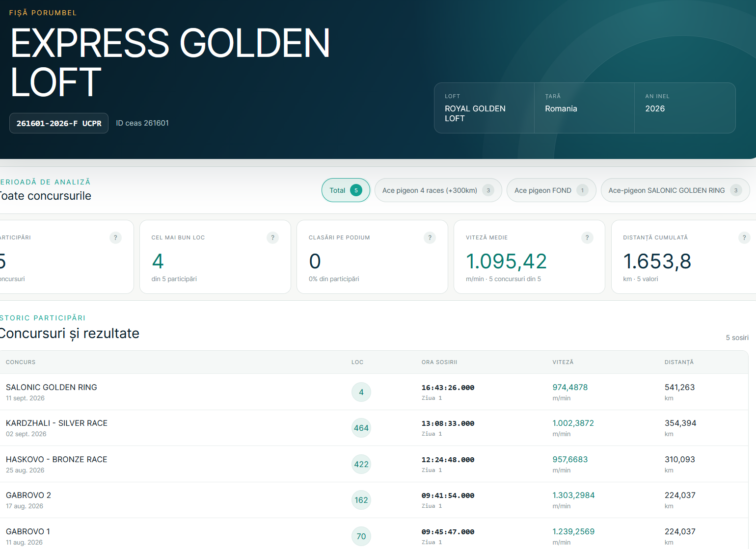The width and height of the screenshot is (756, 549).
Task: Click DISTANȚĂ column header
Action: coord(679,362)
